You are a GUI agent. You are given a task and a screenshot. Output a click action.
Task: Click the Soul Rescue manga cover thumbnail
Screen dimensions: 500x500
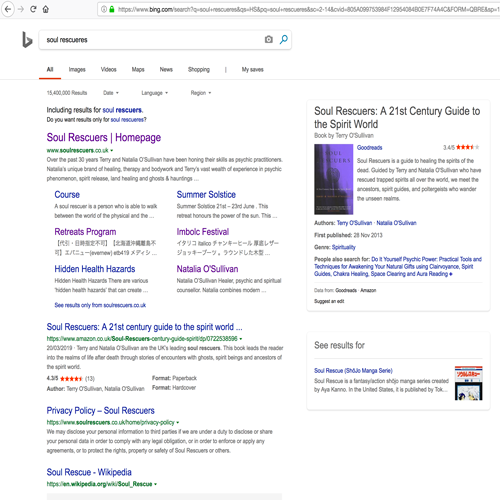468,383
